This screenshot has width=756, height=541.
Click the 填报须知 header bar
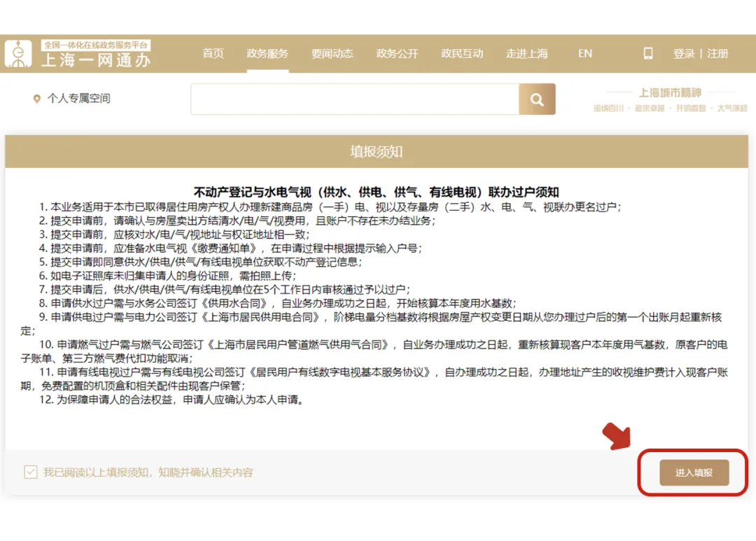(378, 150)
